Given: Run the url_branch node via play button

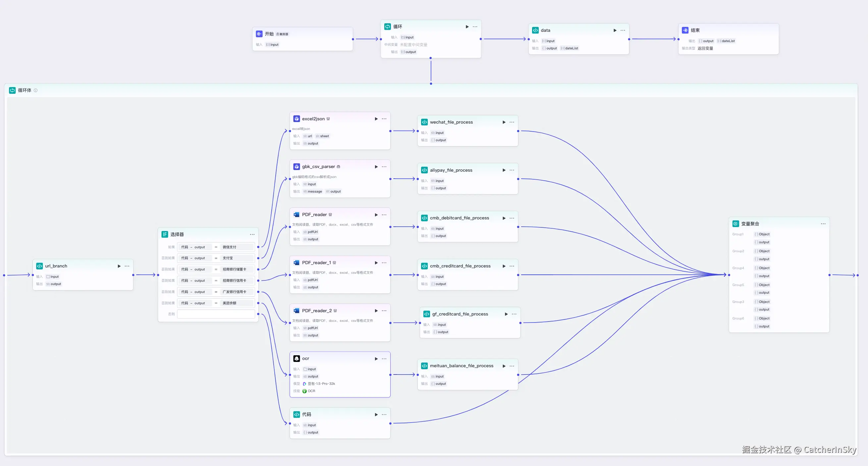Looking at the screenshot, I should (x=119, y=266).
